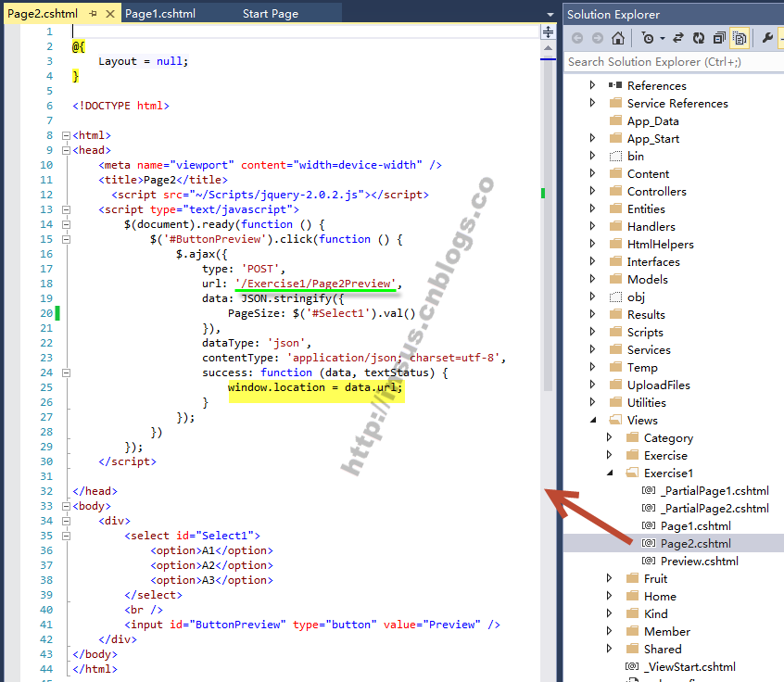Expand the App_Start folder
Viewport: 784px width, 682px height.
click(592, 137)
